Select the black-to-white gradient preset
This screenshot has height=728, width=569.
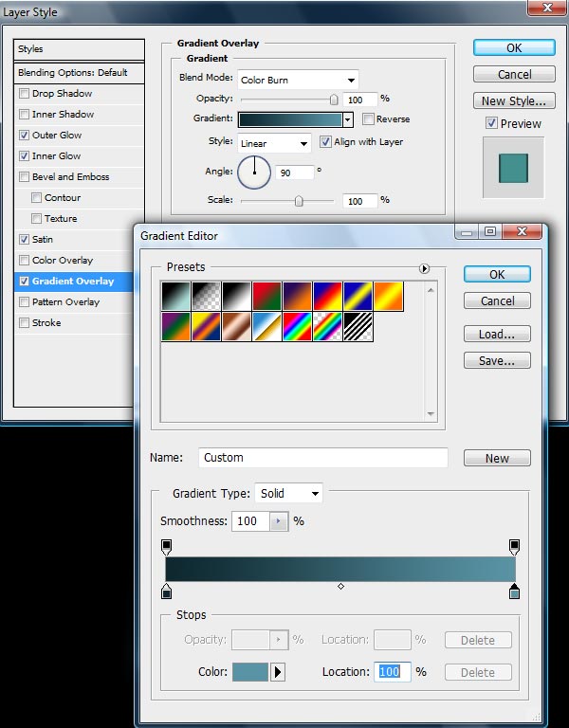[x=236, y=296]
